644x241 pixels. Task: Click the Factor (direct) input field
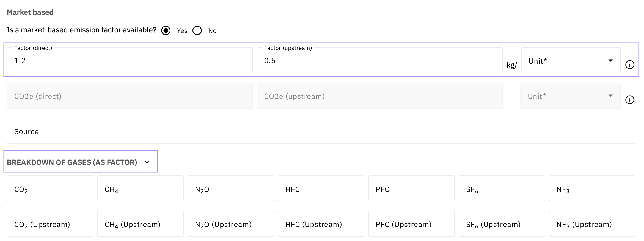(130, 61)
